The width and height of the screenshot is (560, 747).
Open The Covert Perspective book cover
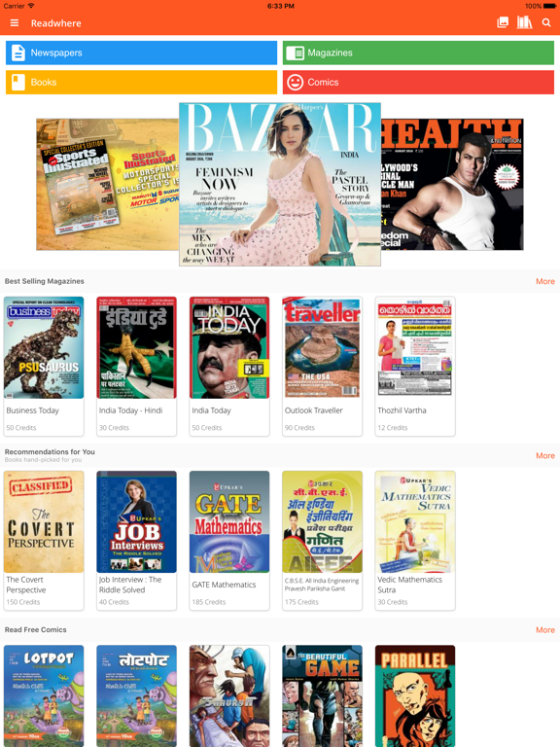coord(44,521)
